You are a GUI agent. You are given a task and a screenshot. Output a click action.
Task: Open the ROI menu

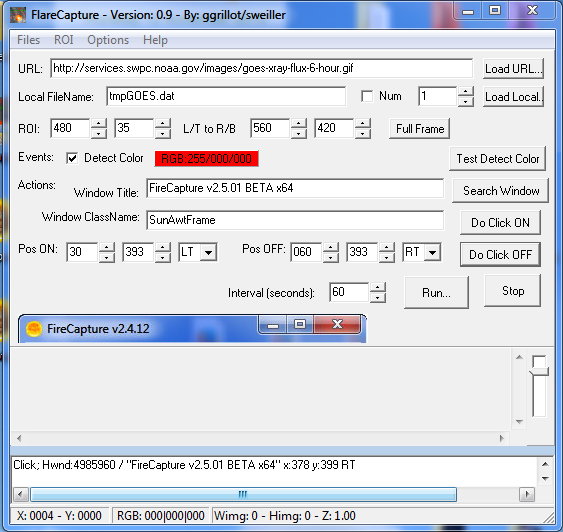64,40
